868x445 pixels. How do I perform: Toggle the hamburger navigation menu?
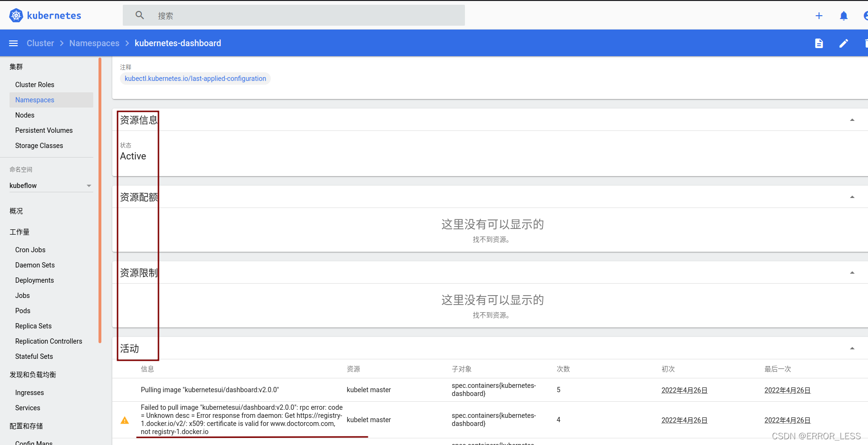point(13,43)
